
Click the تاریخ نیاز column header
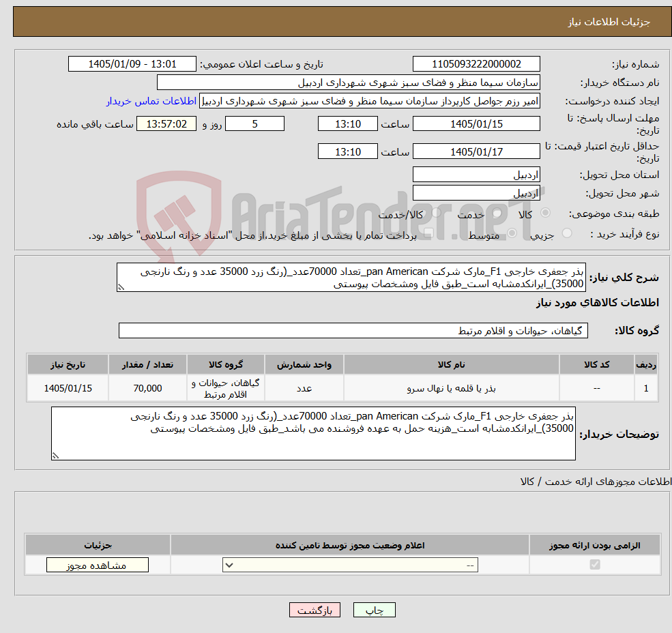pos(68,365)
